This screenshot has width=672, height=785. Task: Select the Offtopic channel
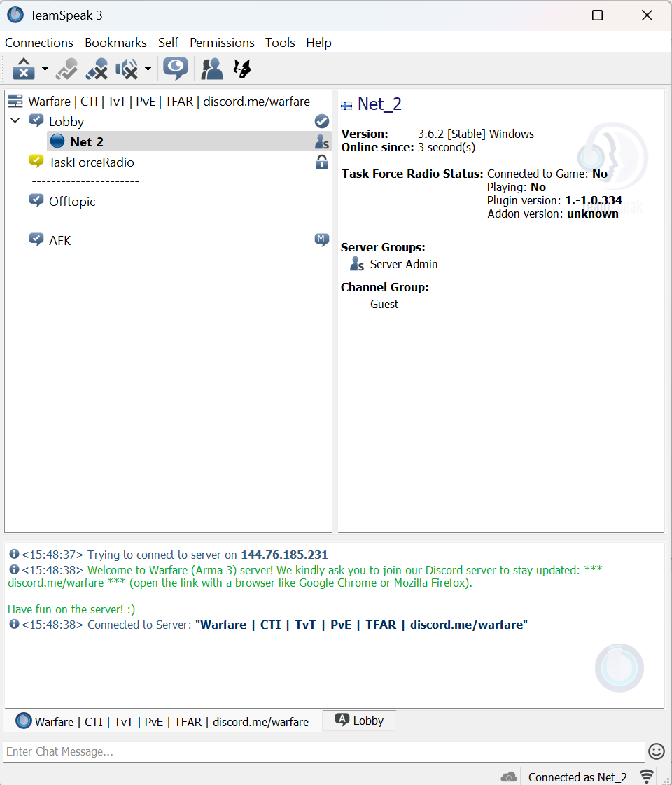tap(72, 201)
